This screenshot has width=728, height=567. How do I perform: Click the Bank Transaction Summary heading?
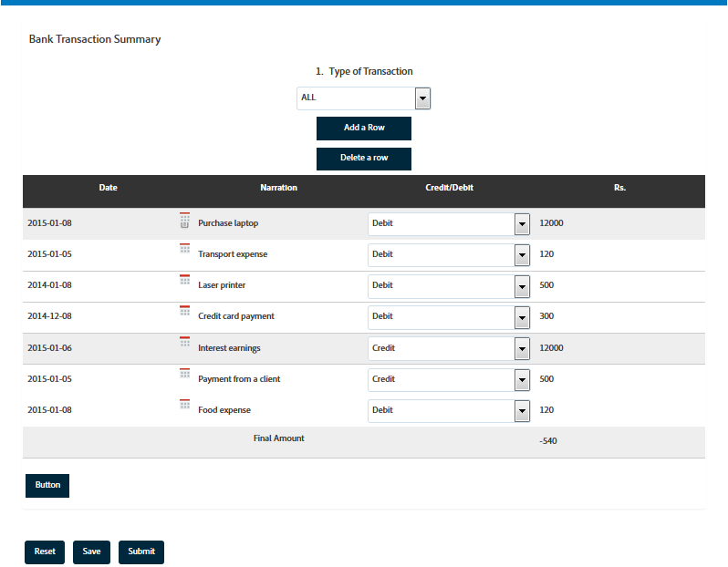tap(95, 39)
